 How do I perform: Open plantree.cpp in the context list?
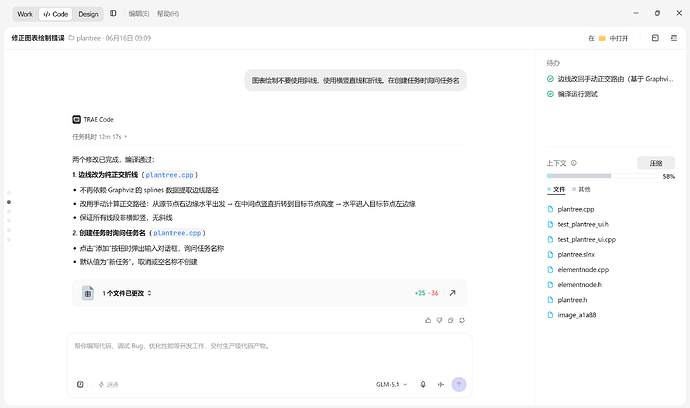point(576,210)
